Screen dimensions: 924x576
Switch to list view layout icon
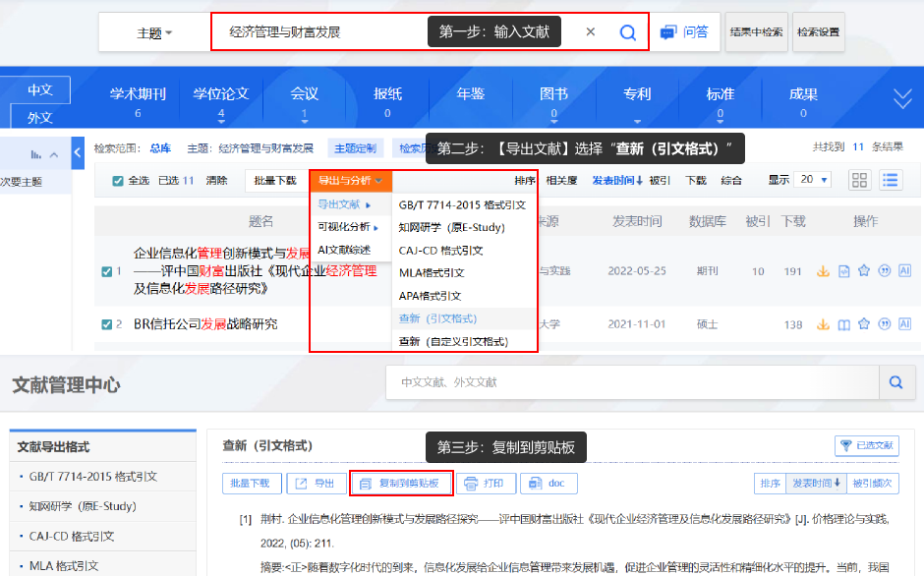891,180
